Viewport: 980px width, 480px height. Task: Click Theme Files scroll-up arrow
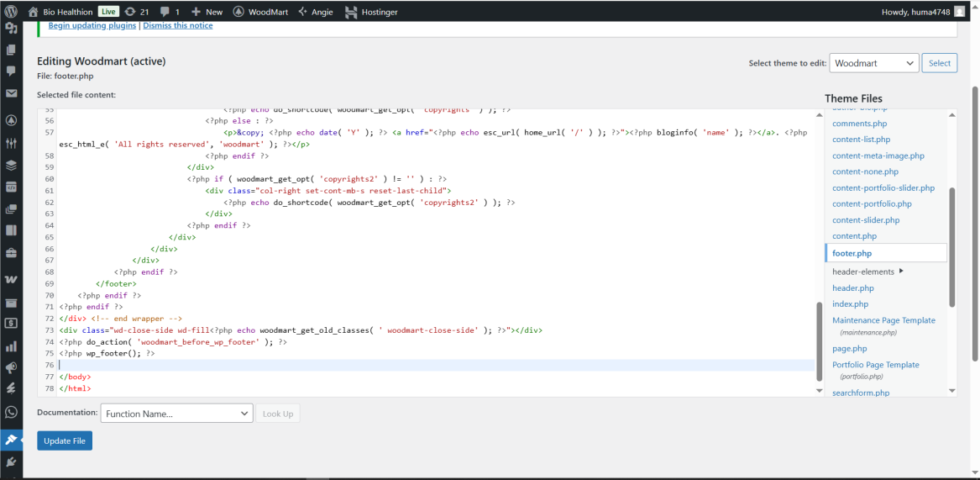952,113
